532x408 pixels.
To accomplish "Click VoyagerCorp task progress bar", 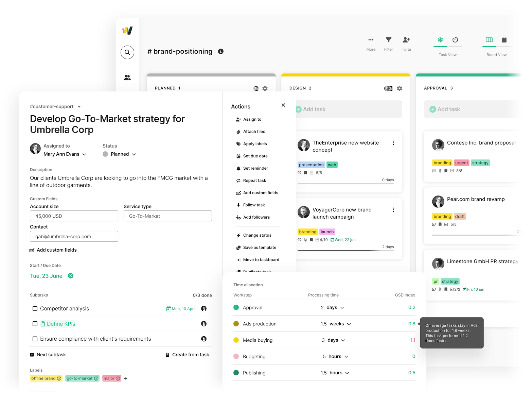I will 345,251.
